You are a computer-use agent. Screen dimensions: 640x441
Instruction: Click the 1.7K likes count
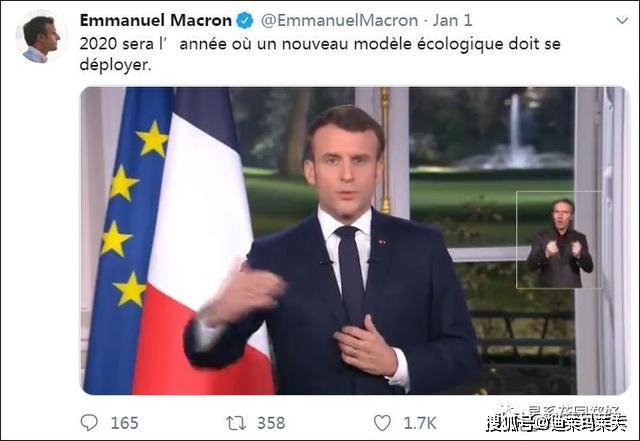click(x=420, y=423)
